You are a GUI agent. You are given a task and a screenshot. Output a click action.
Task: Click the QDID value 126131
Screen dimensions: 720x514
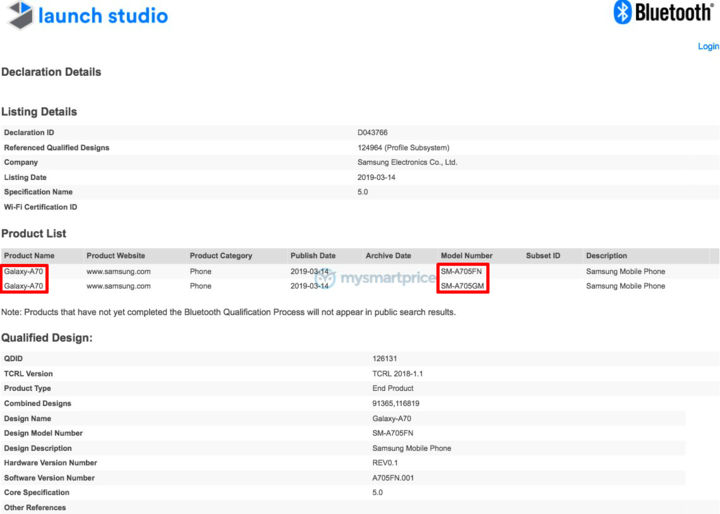tap(384, 359)
